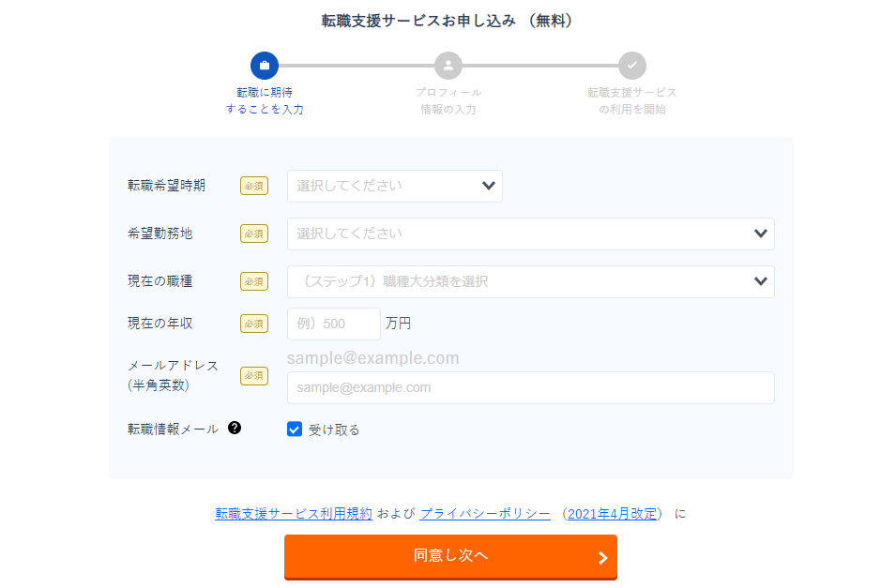Click the arrow icon inside the 同意し次へ button

click(x=601, y=557)
